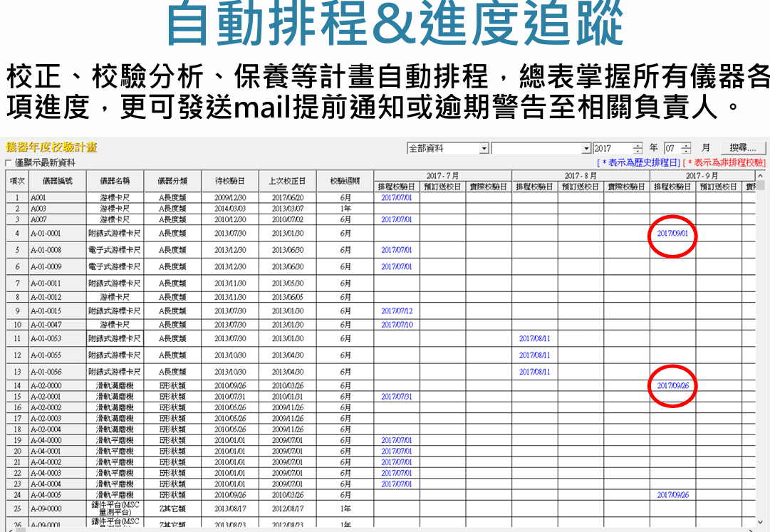Click the year field showing 2017

click(x=611, y=148)
